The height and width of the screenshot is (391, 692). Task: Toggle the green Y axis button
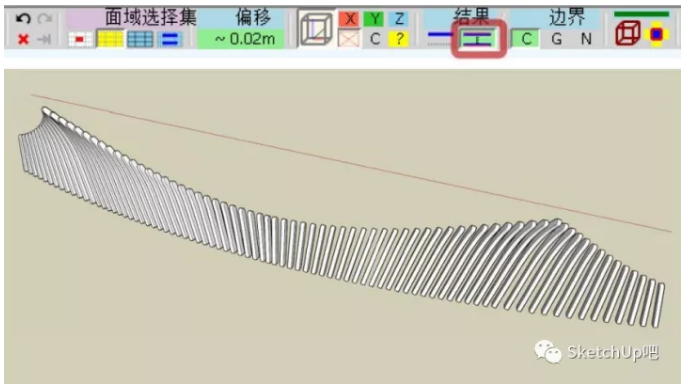coord(374,19)
